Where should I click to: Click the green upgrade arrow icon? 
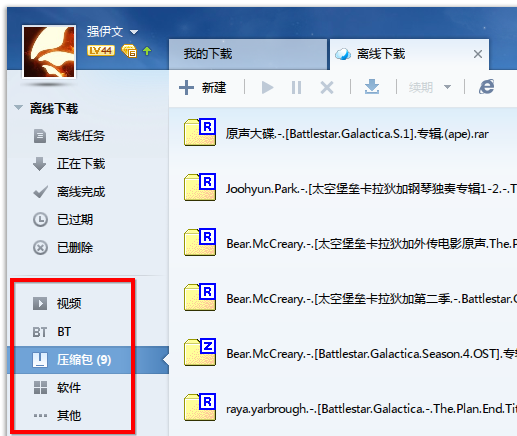(147, 51)
